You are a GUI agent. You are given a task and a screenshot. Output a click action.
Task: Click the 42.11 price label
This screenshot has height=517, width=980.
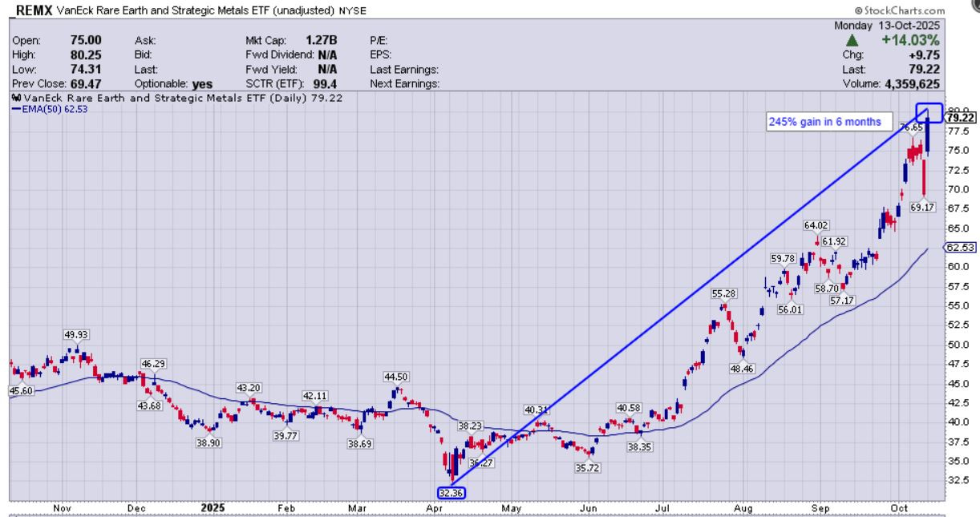[314, 395]
